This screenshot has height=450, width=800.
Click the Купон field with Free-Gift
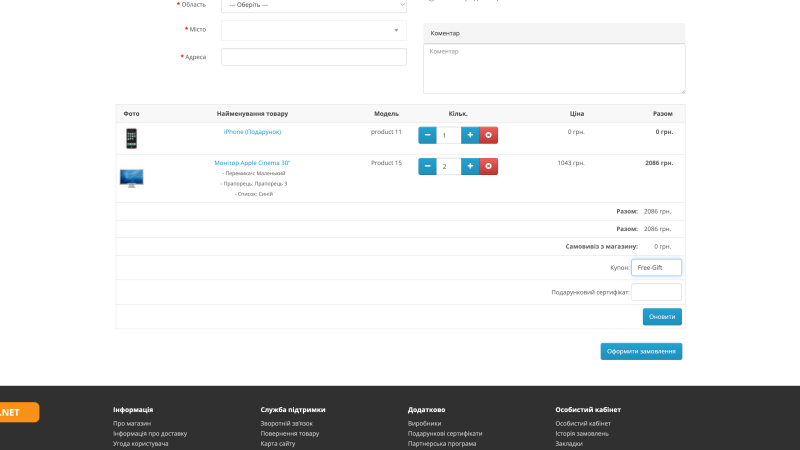click(x=656, y=267)
